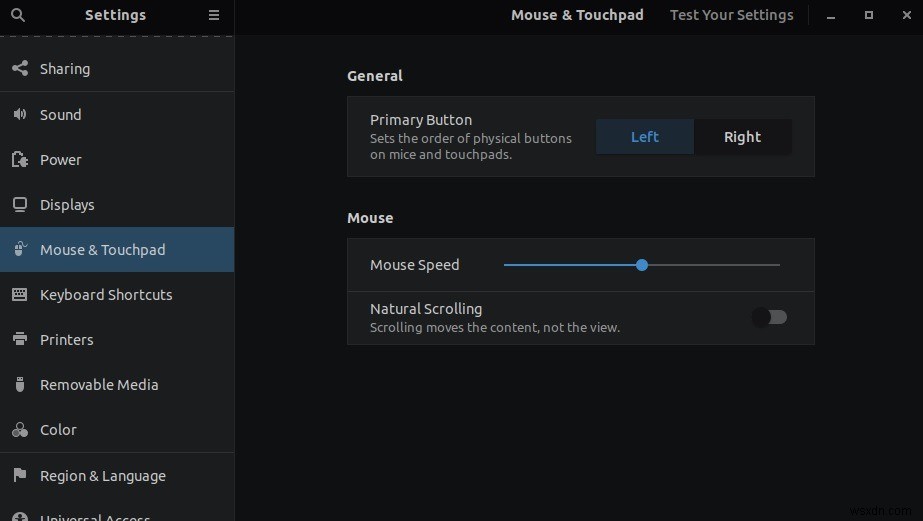Click the Sharing icon in sidebar
Image resolution: width=923 pixels, height=521 pixels.
pos(19,69)
